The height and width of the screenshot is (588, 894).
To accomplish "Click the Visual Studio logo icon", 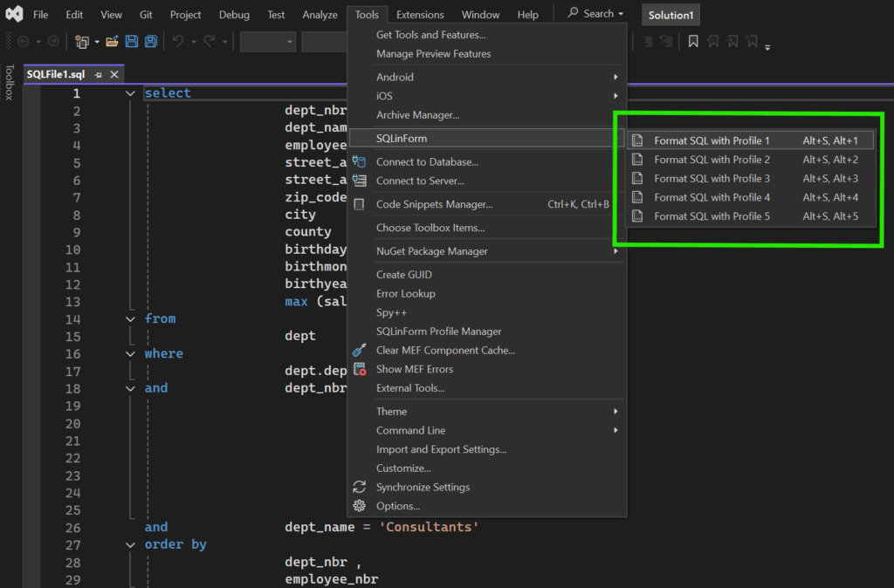I will click(x=13, y=14).
